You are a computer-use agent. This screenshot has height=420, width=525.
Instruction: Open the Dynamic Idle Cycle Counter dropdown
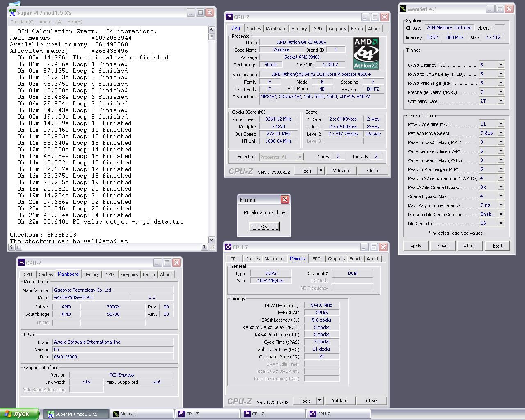click(x=501, y=214)
